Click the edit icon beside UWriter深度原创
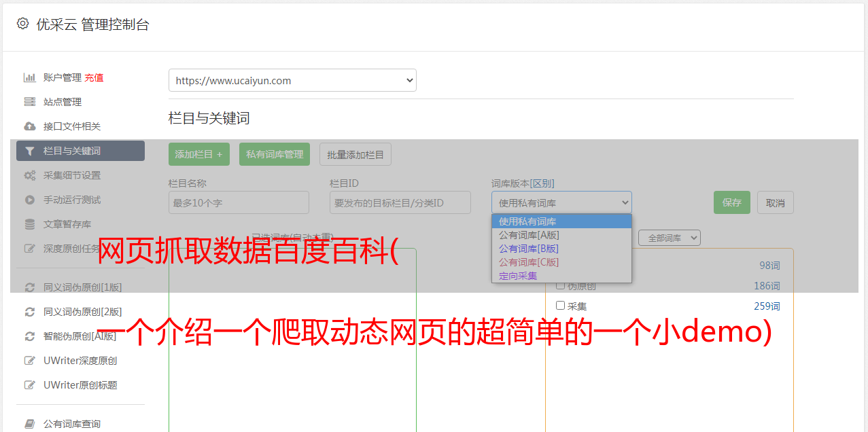 [x=30, y=361]
